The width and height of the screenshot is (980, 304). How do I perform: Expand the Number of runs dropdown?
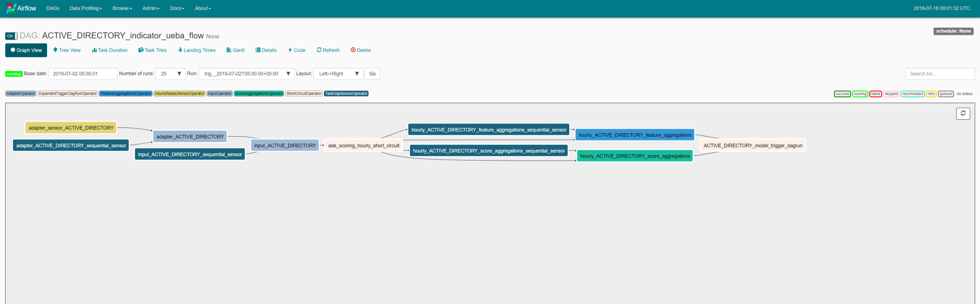170,74
